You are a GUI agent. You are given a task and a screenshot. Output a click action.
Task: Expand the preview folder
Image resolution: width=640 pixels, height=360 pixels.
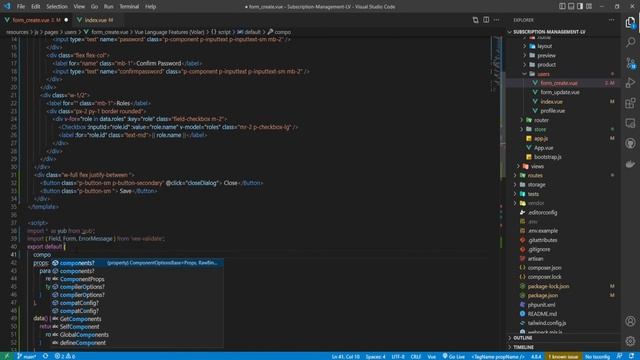click(x=546, y=56)
